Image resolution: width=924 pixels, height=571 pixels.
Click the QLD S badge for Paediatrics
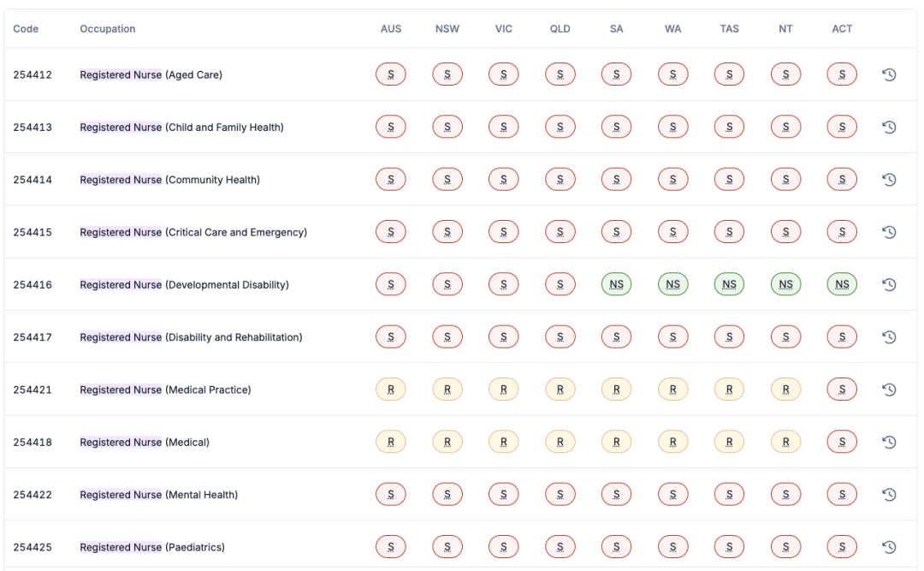point(560,547)
